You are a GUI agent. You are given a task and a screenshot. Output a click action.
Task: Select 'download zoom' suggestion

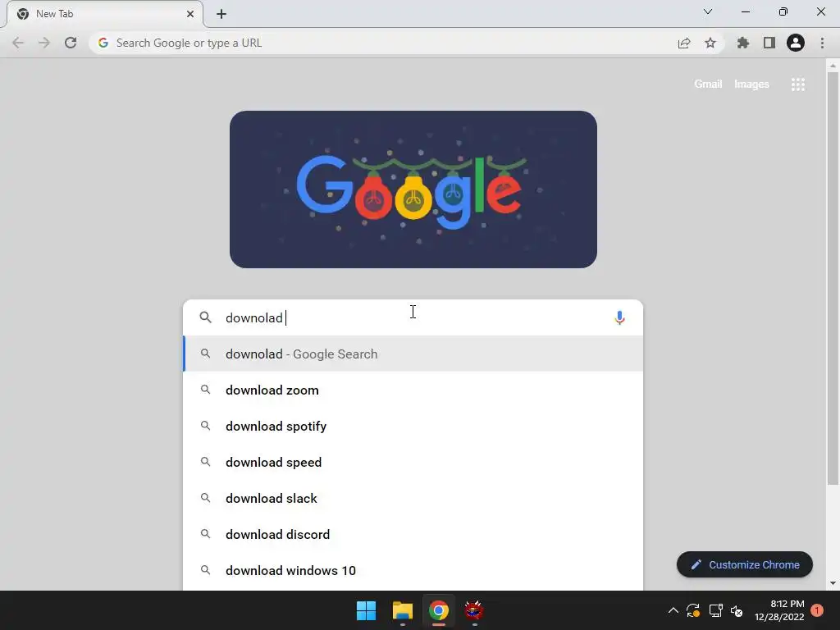(413, 390)
